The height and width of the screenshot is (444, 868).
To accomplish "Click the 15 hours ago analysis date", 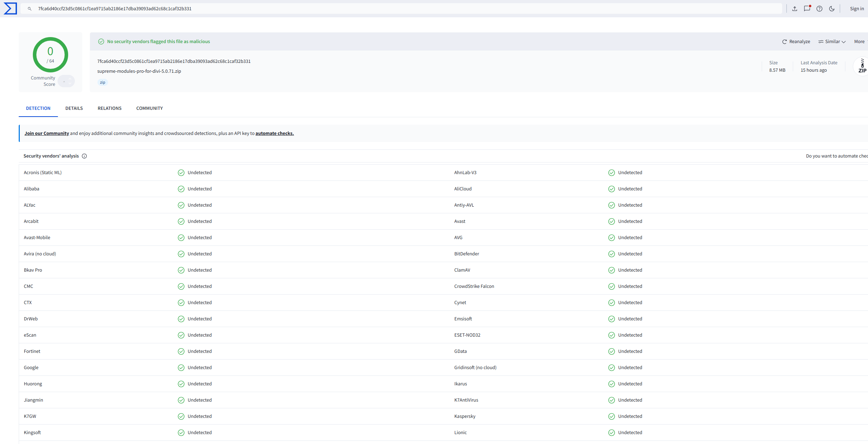I will pyautogui.click(x=814, y=70).
